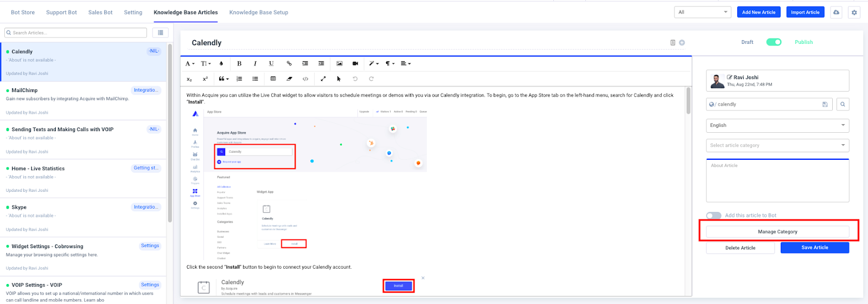Open the inline style wand dropdown
Screen dimensions: 868x304
[x=374, y=63]
